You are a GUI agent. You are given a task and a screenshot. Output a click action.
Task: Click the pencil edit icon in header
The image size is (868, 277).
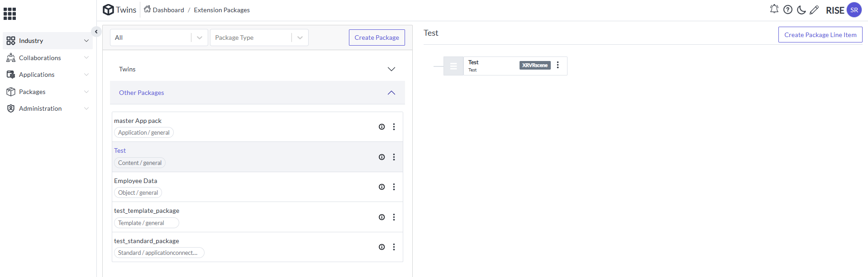coord(814,9)
